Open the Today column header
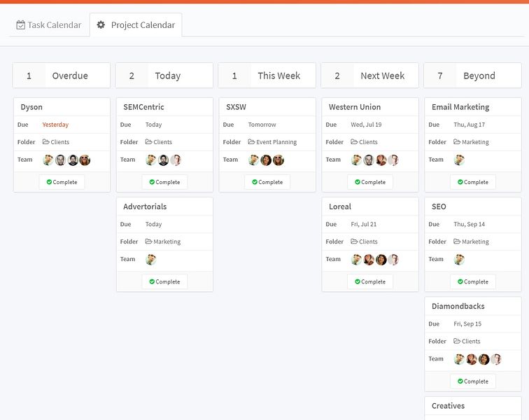This screenshot has height=420, width=529. click(x=164, y=76)
